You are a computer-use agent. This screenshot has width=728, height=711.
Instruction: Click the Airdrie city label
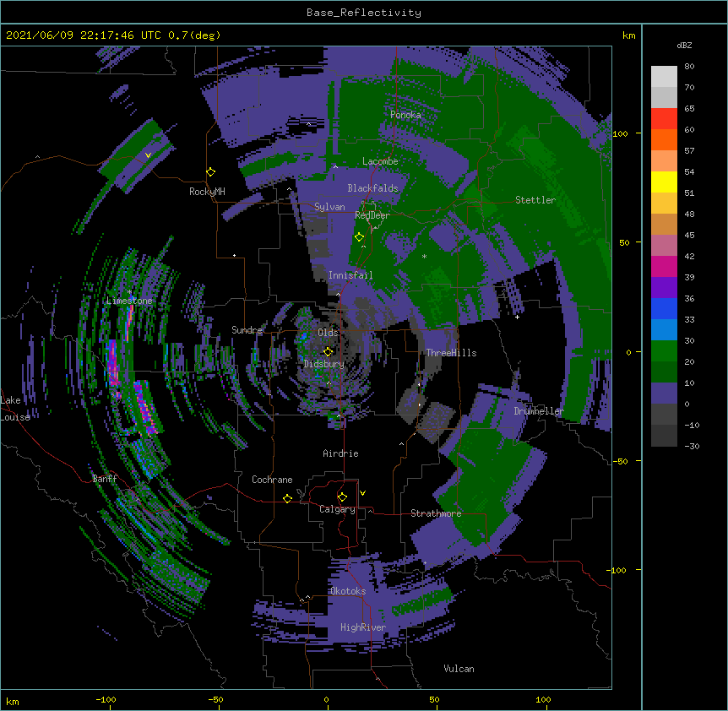tap(340, 453)
